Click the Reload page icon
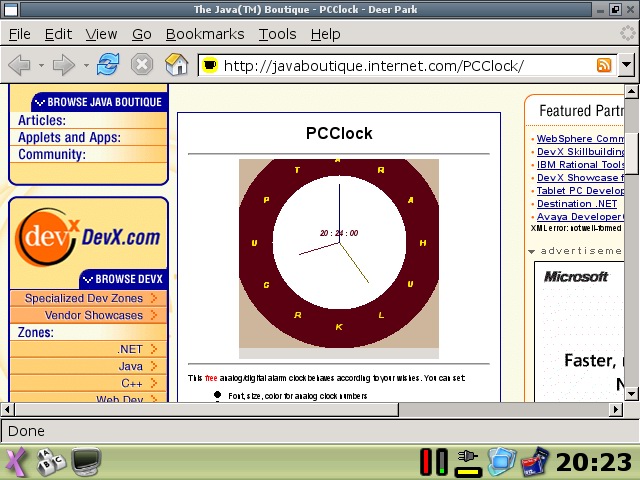 click(109, 66)
